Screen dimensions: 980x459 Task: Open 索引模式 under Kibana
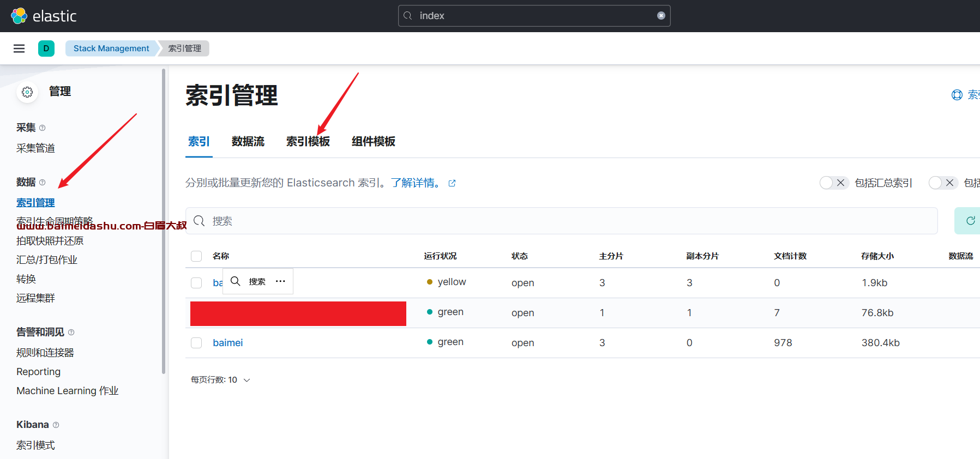(35, 445)
